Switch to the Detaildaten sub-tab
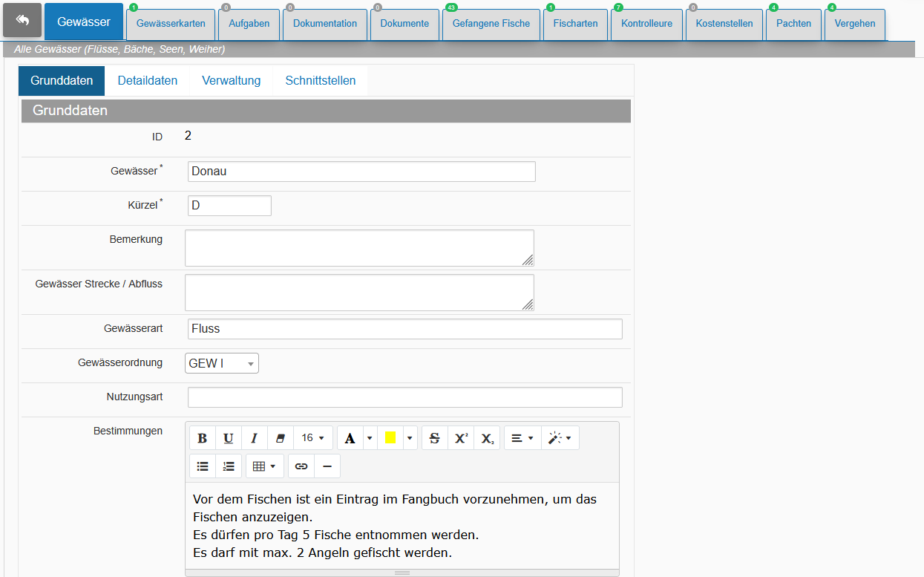 pyautogui.click(x=148, y=81)
